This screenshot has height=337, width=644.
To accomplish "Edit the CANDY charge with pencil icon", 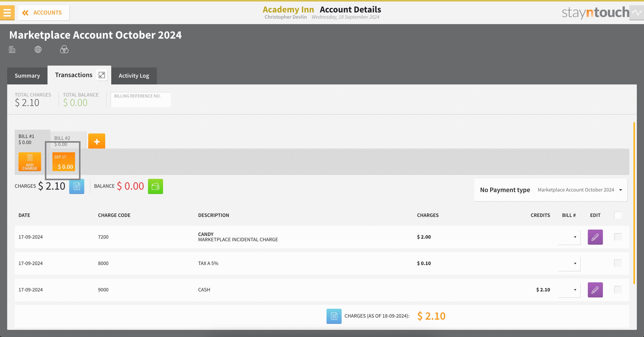I will coord(595,237).
